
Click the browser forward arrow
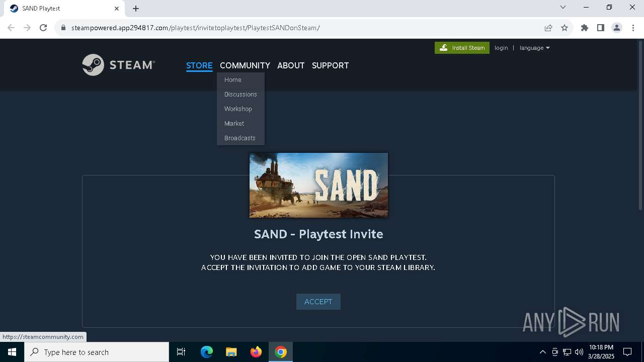click(x=27, y=28)
